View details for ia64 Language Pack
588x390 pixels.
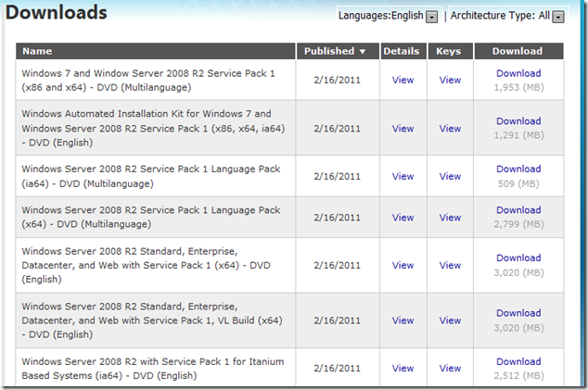(x=403, y=176)
